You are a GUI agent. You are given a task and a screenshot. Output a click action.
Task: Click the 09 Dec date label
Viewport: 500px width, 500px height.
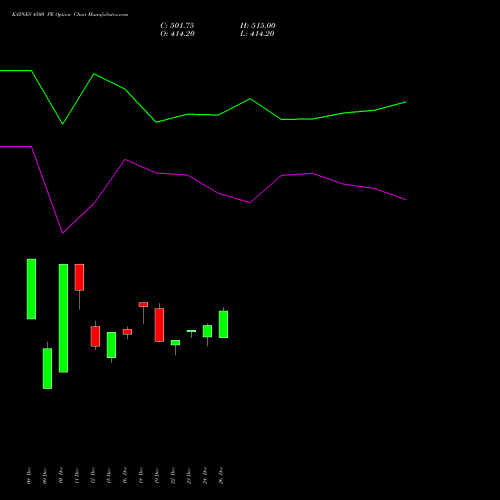pyautogui.click(x=45, y=476)
